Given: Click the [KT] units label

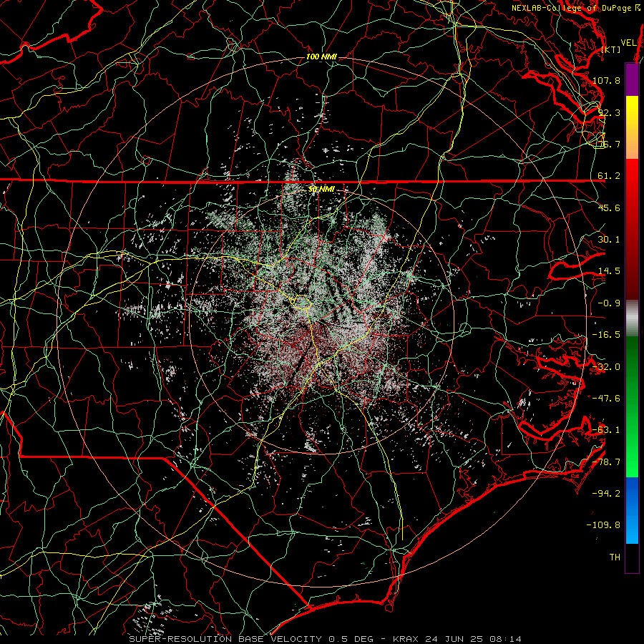Looking at the screenshot, I should click(611, 49).
